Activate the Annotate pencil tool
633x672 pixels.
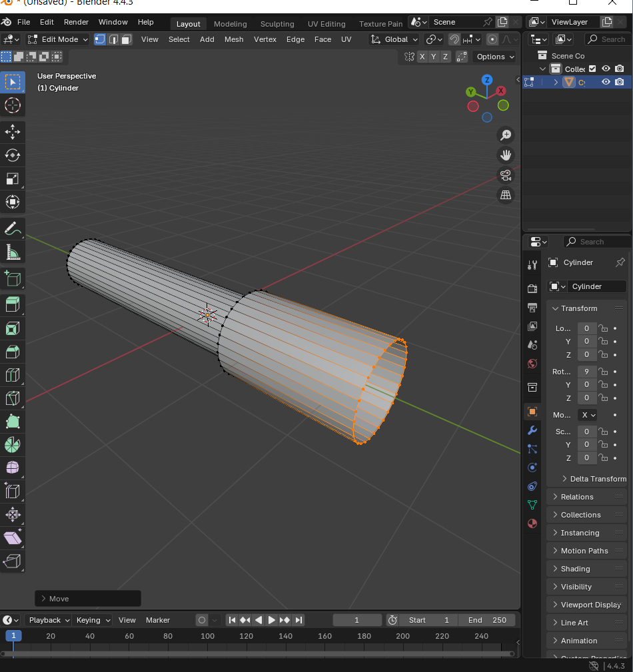click(13, 229)
